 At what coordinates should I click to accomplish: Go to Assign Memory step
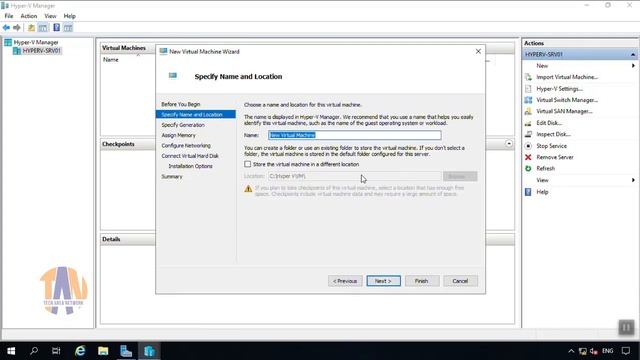[178, 135]
